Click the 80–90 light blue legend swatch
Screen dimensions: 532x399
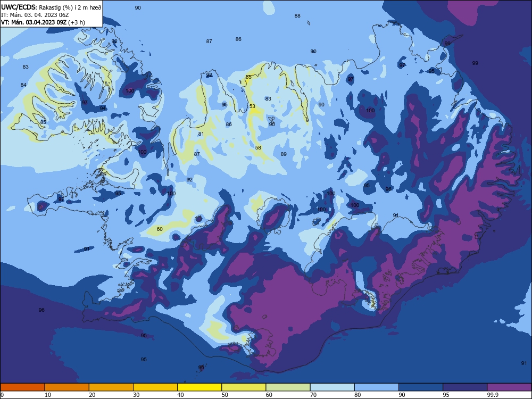click(x=377, y=387)
